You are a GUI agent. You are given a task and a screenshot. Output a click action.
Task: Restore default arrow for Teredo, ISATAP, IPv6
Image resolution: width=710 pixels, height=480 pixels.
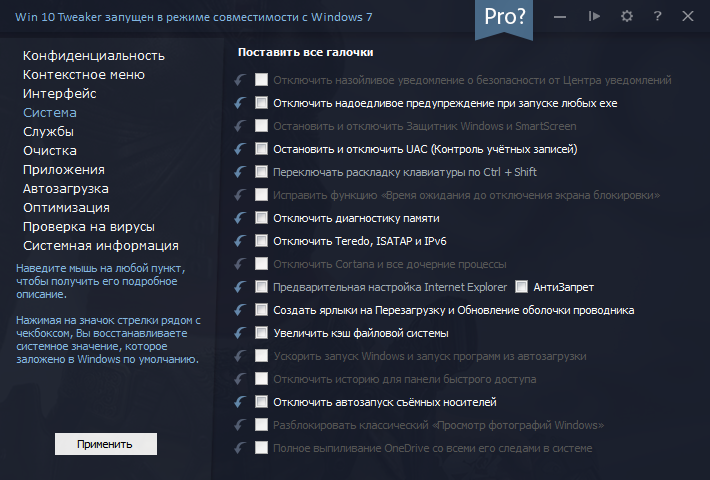point(240,241)
